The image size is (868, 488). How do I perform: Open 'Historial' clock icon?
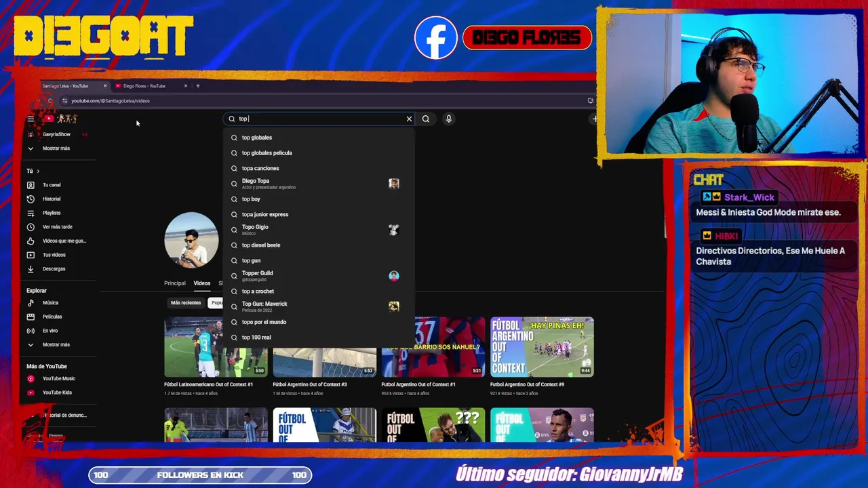click(31, 199)
